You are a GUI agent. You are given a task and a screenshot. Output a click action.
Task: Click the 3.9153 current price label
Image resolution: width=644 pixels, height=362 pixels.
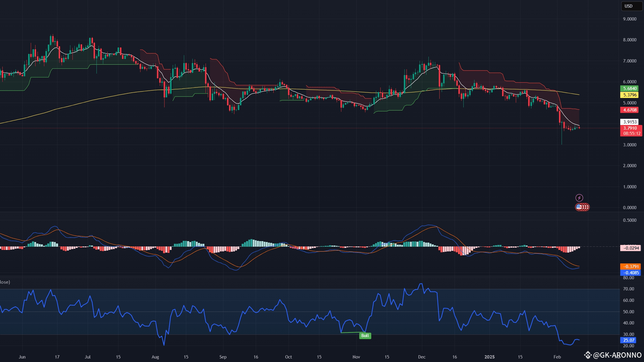tap(630, 122)
